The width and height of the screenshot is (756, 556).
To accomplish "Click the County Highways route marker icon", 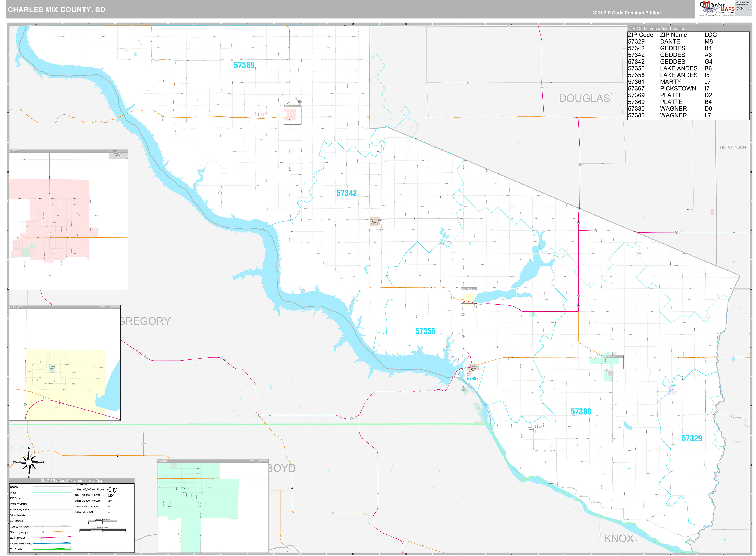I will pos(43,527).
